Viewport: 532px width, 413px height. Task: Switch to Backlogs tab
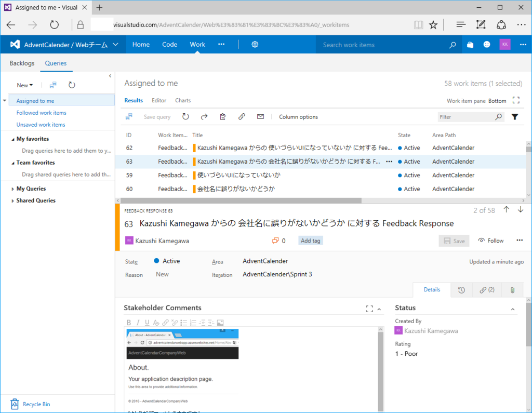pyautogui.click(x=22, y=63)
